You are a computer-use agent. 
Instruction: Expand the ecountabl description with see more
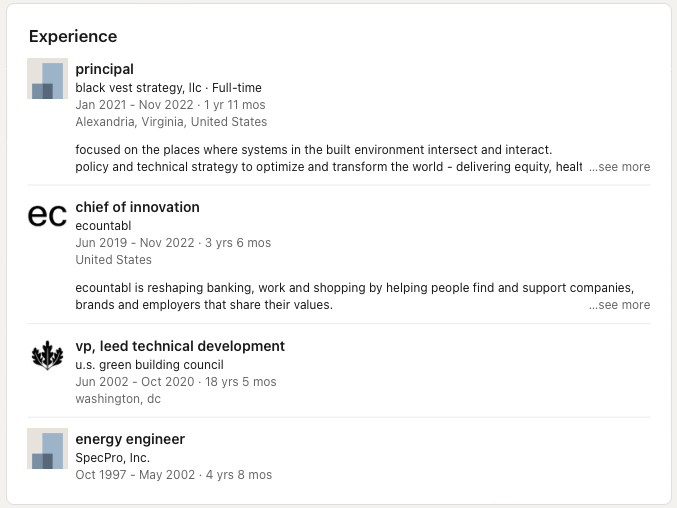pyautogui.click(x=619, y=305)
